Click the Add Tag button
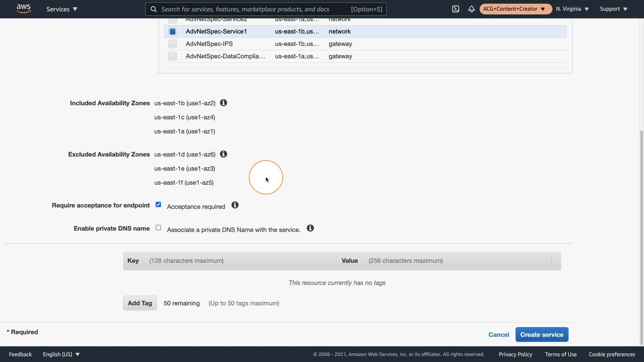 [140, 303]
